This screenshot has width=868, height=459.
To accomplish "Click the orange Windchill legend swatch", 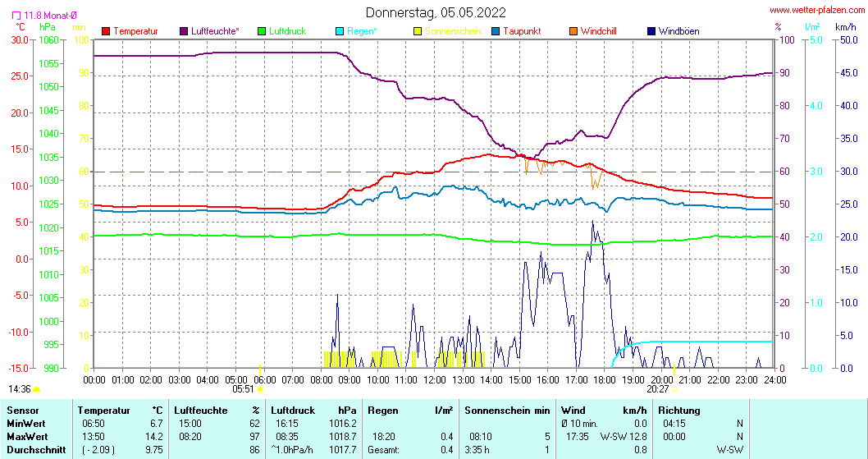I will click(x=573, y=31).
